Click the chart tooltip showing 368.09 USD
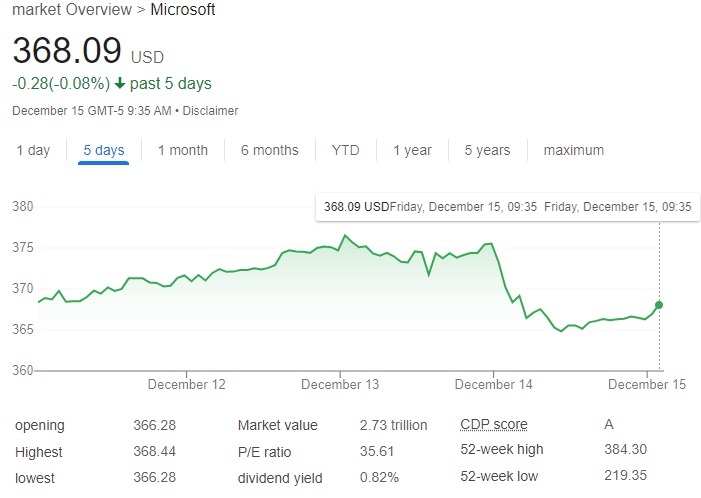701x498 pixels. click(508, 207)
